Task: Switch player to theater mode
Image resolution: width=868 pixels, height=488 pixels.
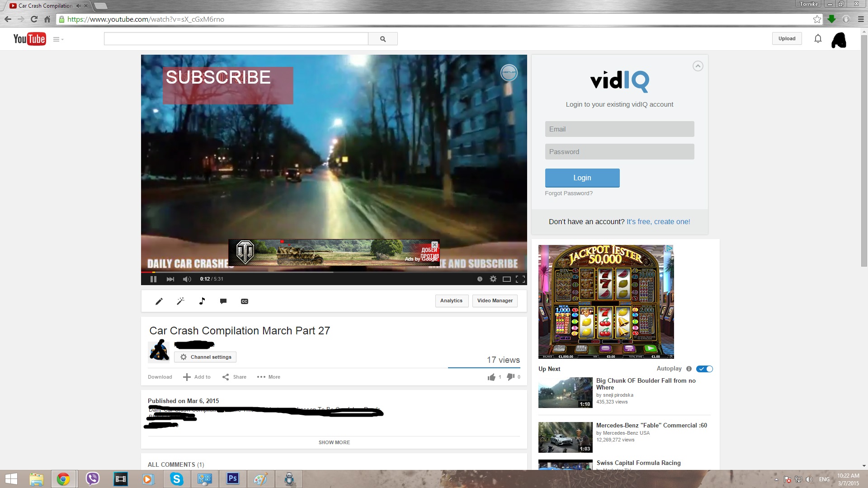Action: [x=507, y=279]
